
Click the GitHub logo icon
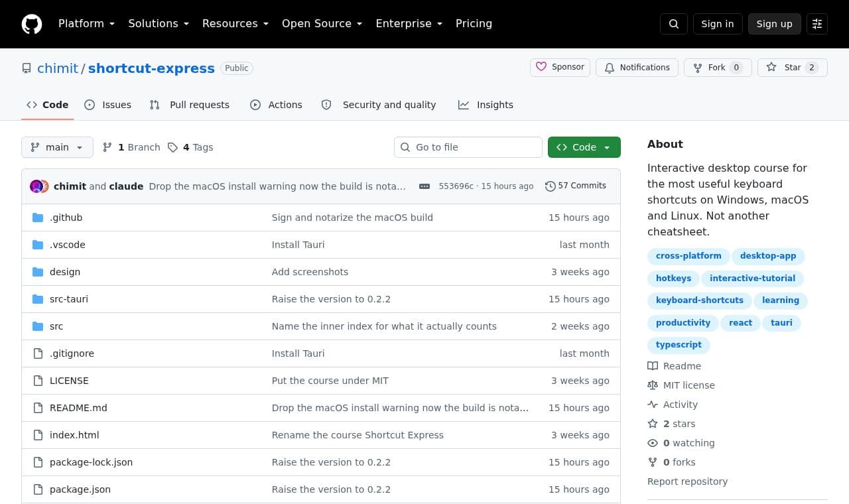tap(32, 24)
